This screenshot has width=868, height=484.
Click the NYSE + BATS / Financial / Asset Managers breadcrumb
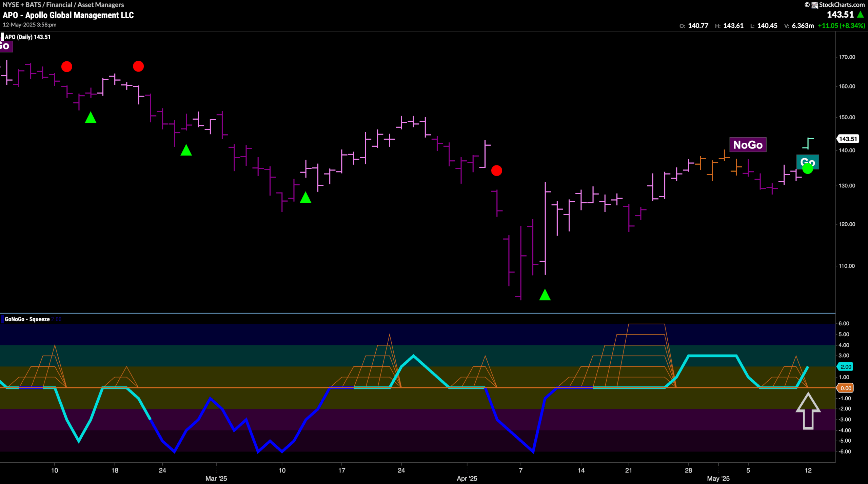tap(63, 5)
